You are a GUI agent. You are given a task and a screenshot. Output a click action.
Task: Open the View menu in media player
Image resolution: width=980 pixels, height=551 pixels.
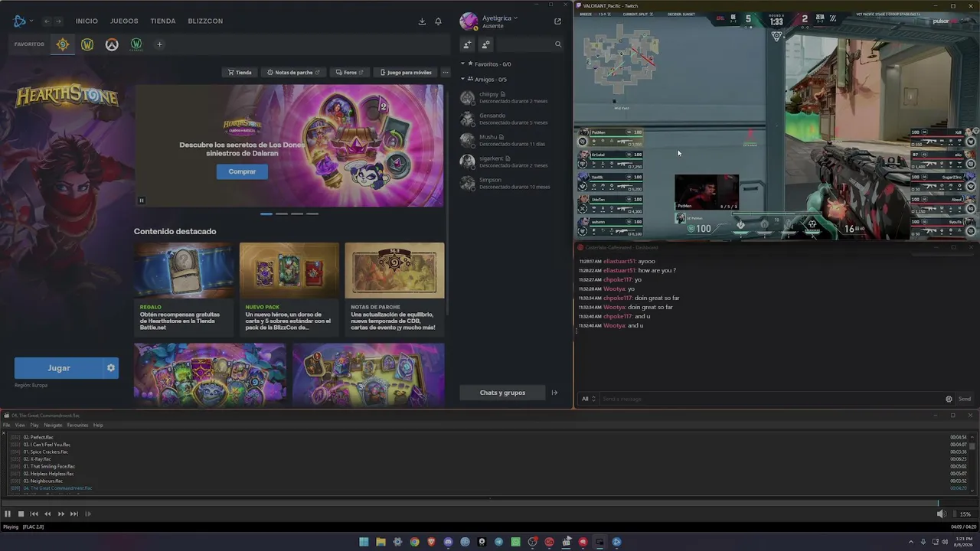coord(20,425)
